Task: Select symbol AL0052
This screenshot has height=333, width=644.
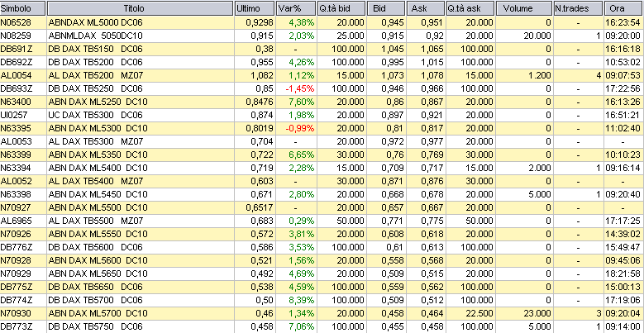Action: [16, 181]
